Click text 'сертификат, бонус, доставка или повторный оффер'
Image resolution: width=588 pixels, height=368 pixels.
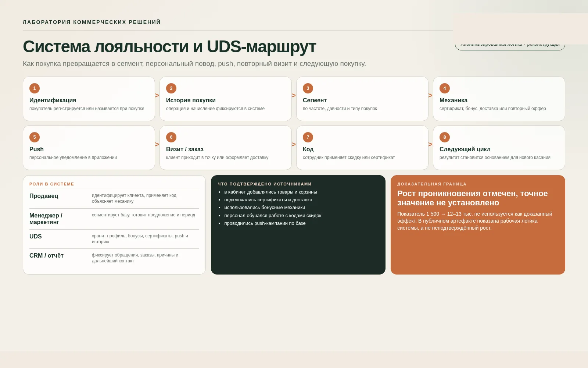click(493, 109)
